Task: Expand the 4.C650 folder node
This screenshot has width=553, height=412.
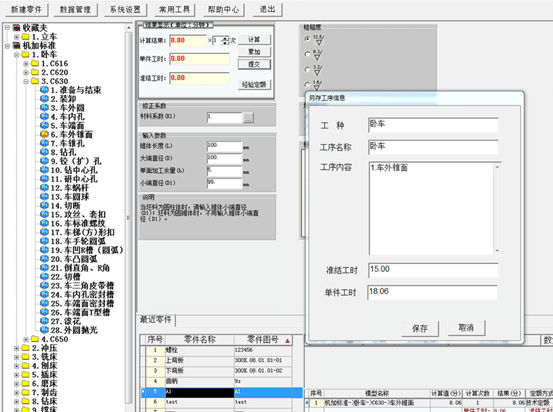Action: tap(26, 339)
